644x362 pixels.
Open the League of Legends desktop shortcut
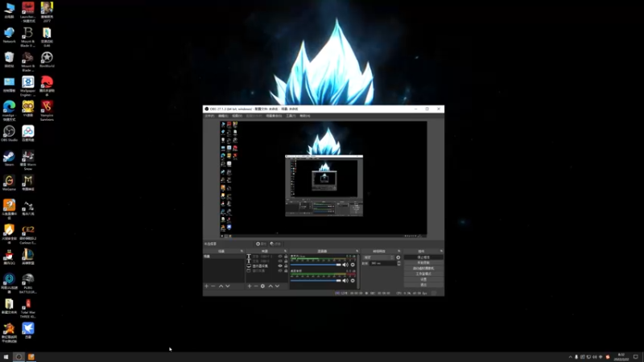28,257
